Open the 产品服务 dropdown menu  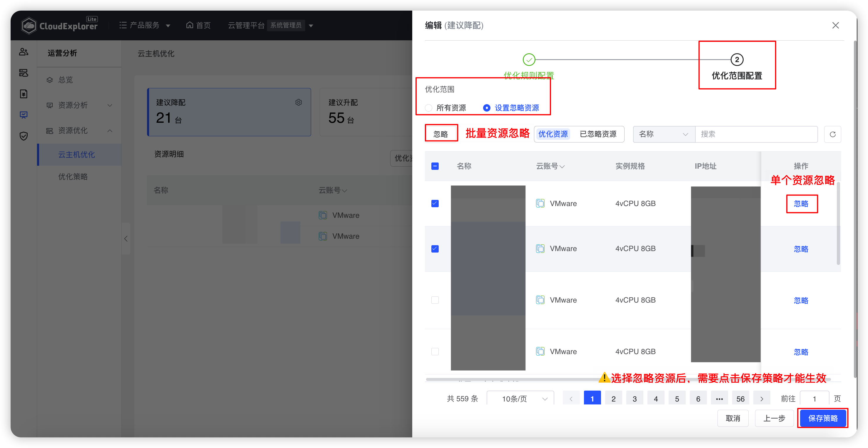pos(145,25)
